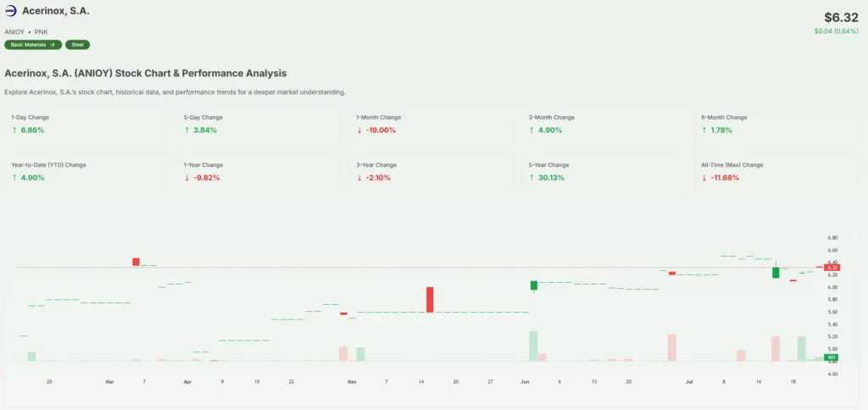This screenshot has width=868, height=410.
Task: Click the 1-Month Change down arrow
Action: pos(359,130)
